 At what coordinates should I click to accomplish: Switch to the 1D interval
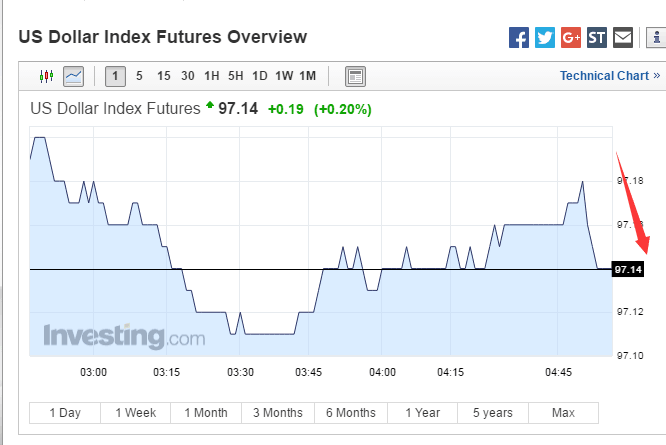pos(259,76)
